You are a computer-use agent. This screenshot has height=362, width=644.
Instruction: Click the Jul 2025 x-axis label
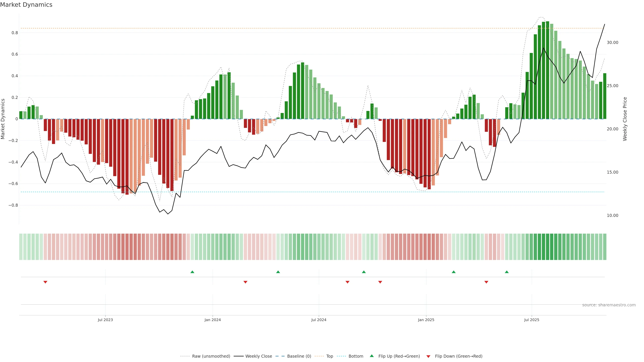[531, 320]
